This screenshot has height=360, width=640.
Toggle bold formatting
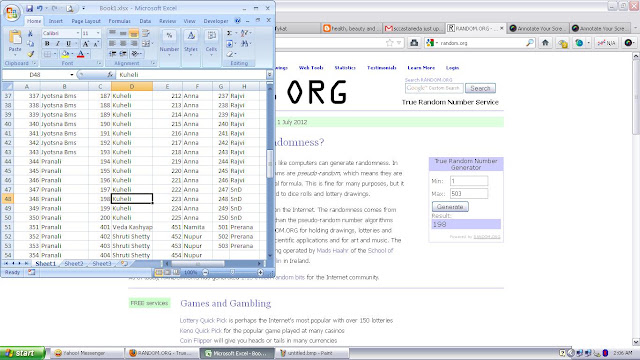47,44
